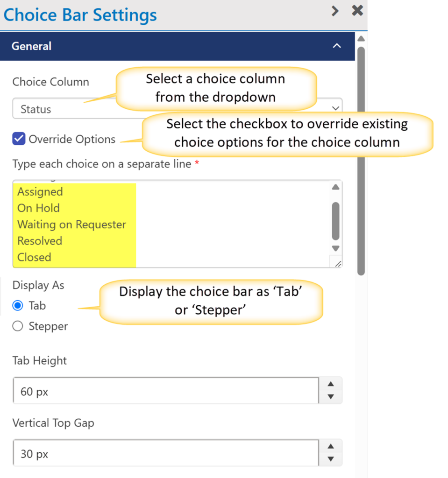Screen dimensions: 448x478
Task: Click the Vertical Top Gap input field
Action: (x=166, y=453)
